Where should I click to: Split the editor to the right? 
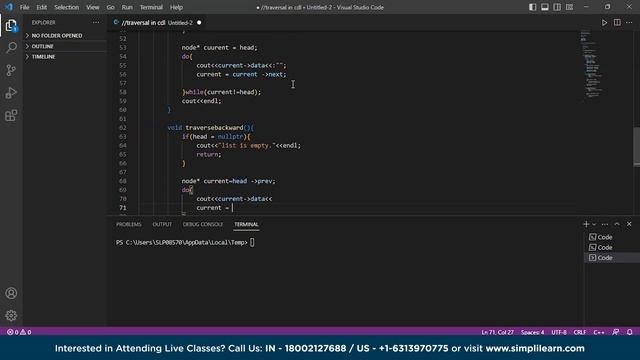point(617,23)
